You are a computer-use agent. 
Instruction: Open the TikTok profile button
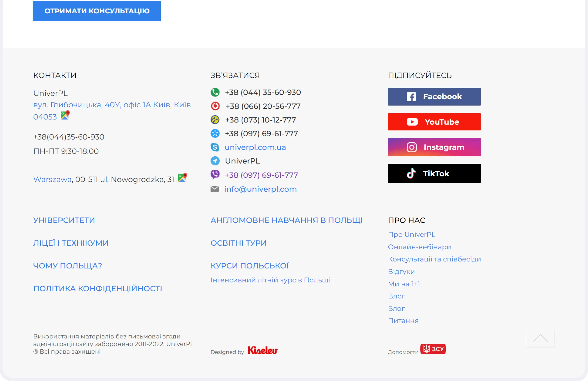point(434,174)
